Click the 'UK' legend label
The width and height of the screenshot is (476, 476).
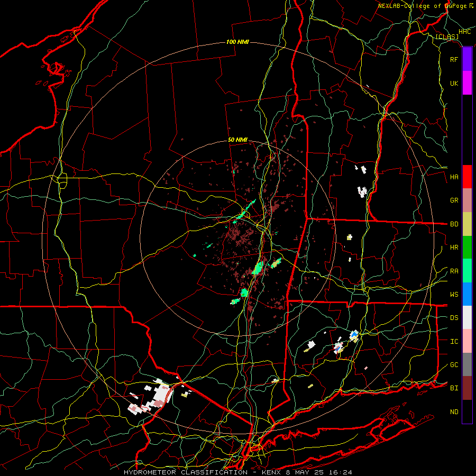pos(454,83)
